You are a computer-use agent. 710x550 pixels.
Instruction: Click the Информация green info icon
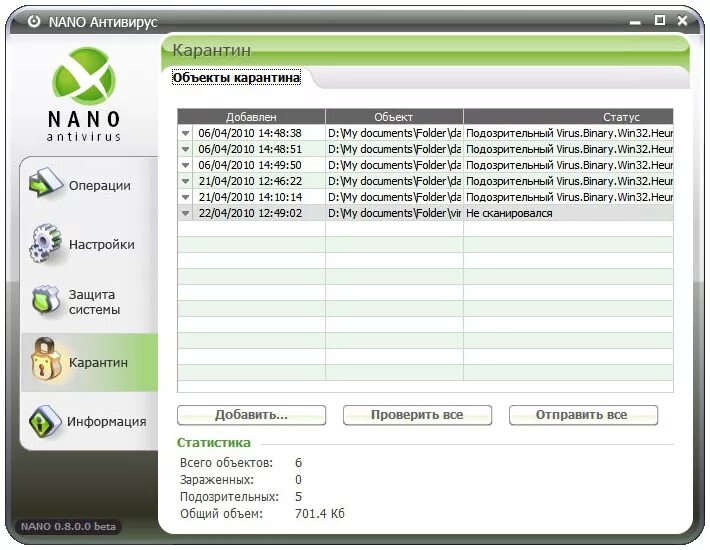click(x=45, y=421)
